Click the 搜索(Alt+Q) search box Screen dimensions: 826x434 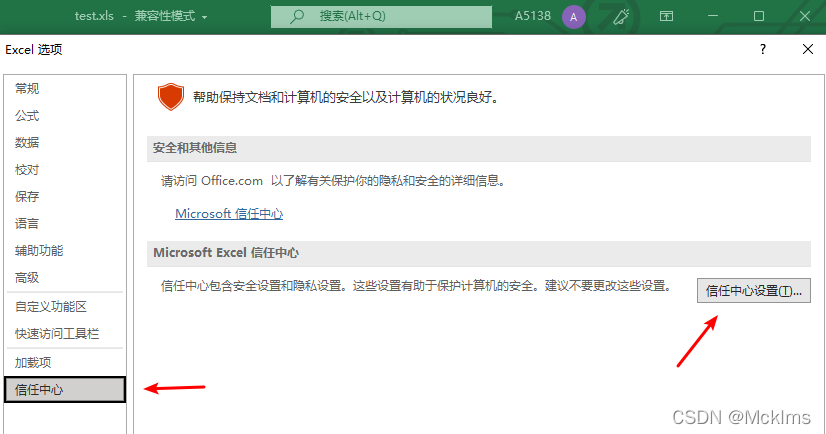pyautogui.click(x=381, y=16)
